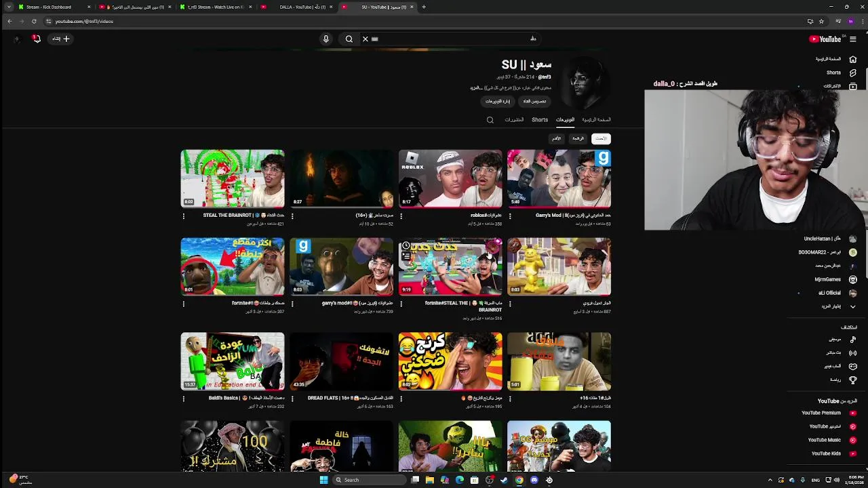The height and width of the screenshot is (488, 868).
Task: Open File Explorer from the taskbar
Action: coord(430,480)
